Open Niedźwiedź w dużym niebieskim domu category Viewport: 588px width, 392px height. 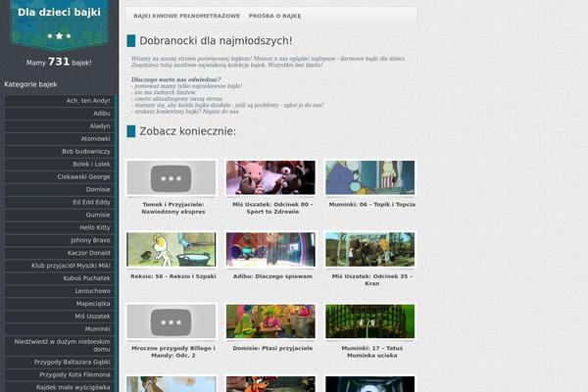click(x=60, y=346)
